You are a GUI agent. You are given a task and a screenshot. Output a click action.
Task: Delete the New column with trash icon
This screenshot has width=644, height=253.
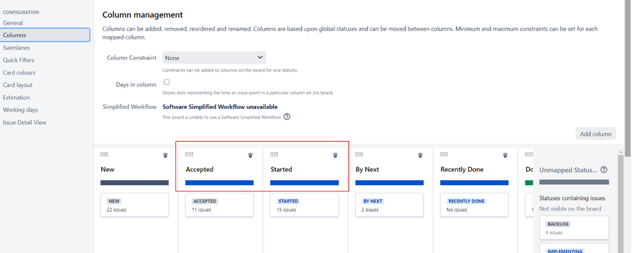point(166,155)
